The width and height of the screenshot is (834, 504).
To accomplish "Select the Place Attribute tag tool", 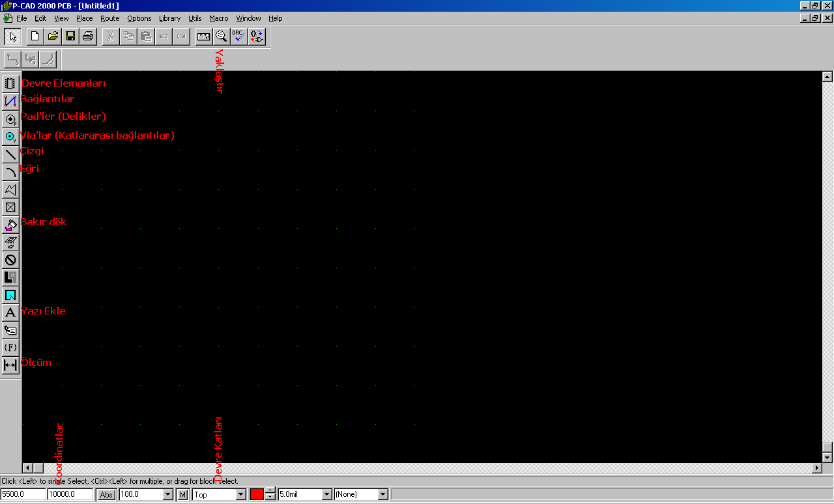I will 10,330.
